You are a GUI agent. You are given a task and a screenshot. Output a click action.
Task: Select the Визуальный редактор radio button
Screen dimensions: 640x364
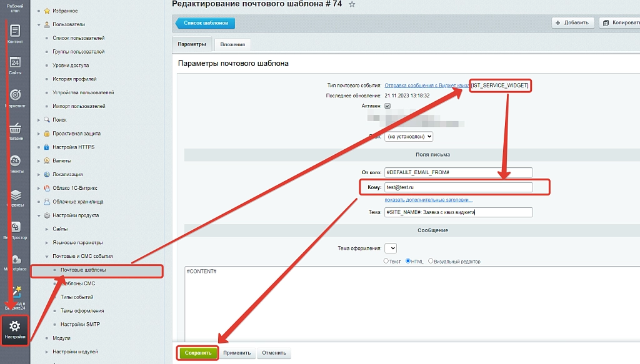(x=430, y=261)
